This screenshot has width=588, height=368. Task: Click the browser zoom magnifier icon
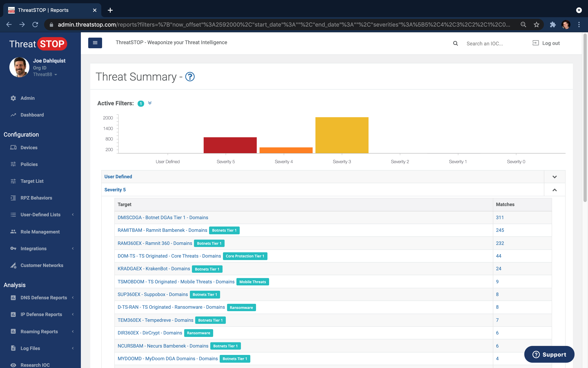coord(523,25)
